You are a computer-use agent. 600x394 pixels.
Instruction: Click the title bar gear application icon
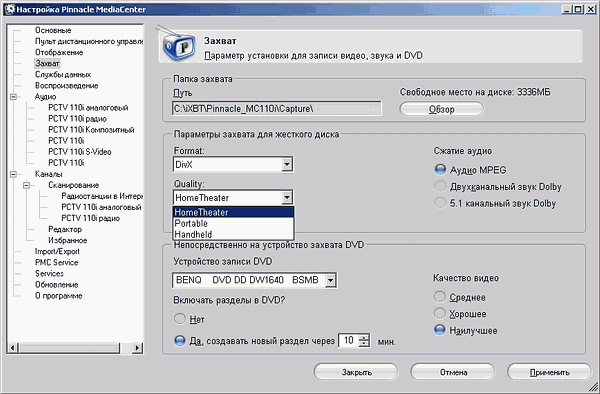click(x=10, y=9)
